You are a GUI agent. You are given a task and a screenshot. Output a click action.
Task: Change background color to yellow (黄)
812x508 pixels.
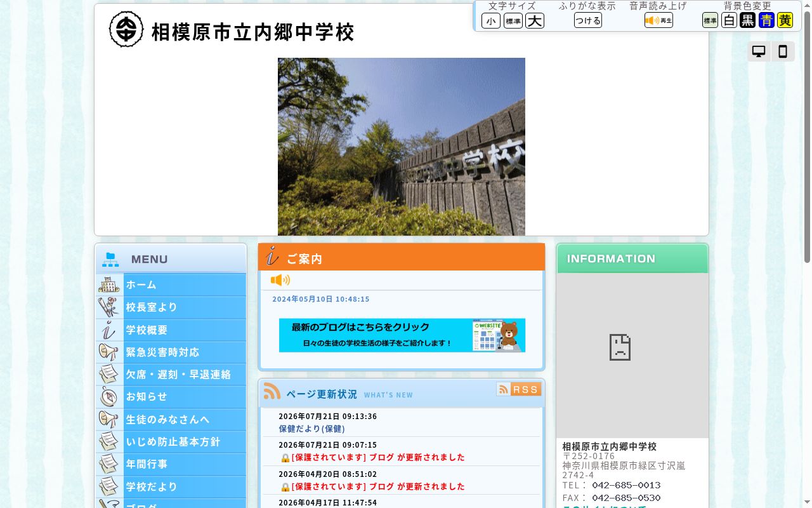click(x=785, y=20)
